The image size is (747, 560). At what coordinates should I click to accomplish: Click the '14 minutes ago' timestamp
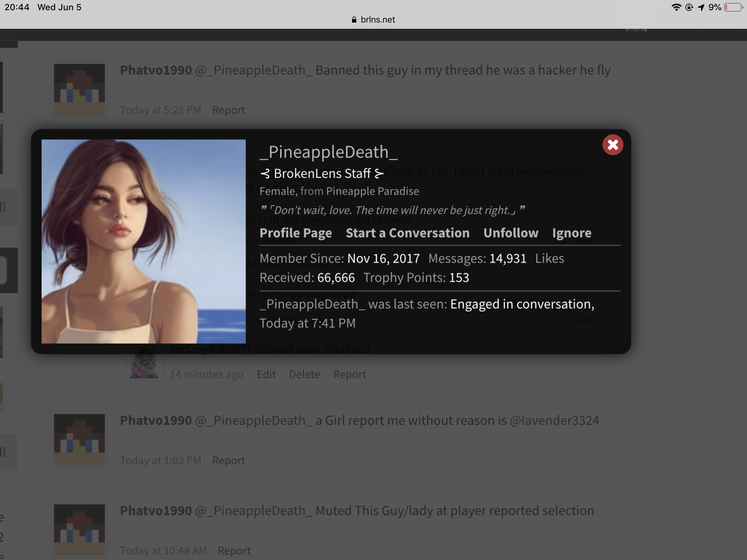(x=206, y=374)
